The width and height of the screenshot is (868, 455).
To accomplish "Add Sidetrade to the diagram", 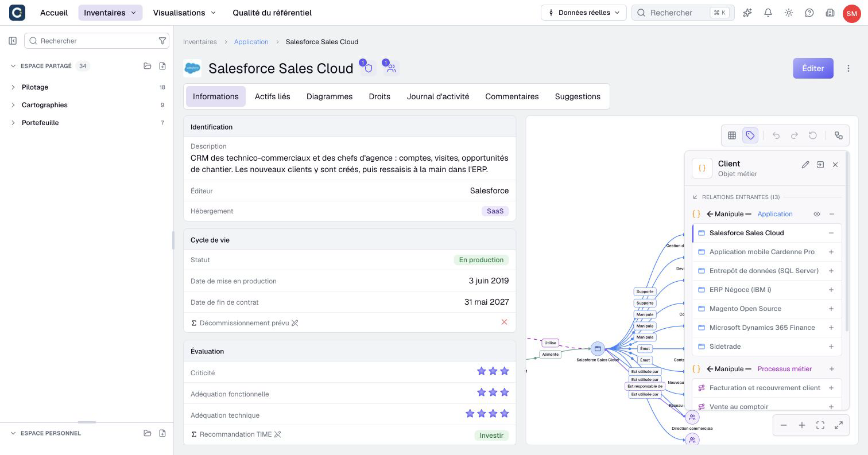I will [x=831, y=347].
